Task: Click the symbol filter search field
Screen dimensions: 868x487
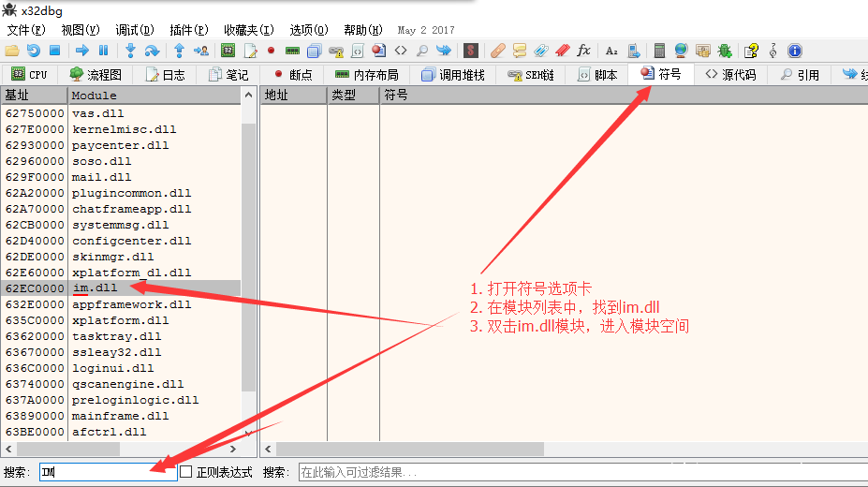Action: tap(583, 472)
